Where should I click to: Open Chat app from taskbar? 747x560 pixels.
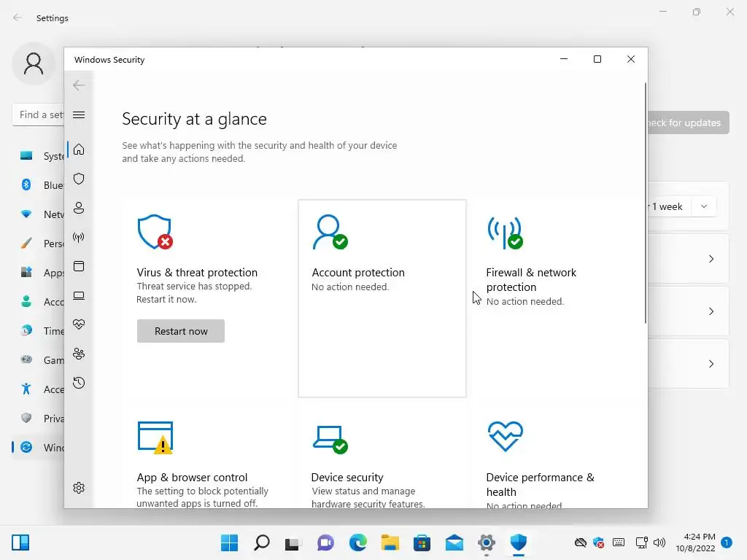pos(326,542)
